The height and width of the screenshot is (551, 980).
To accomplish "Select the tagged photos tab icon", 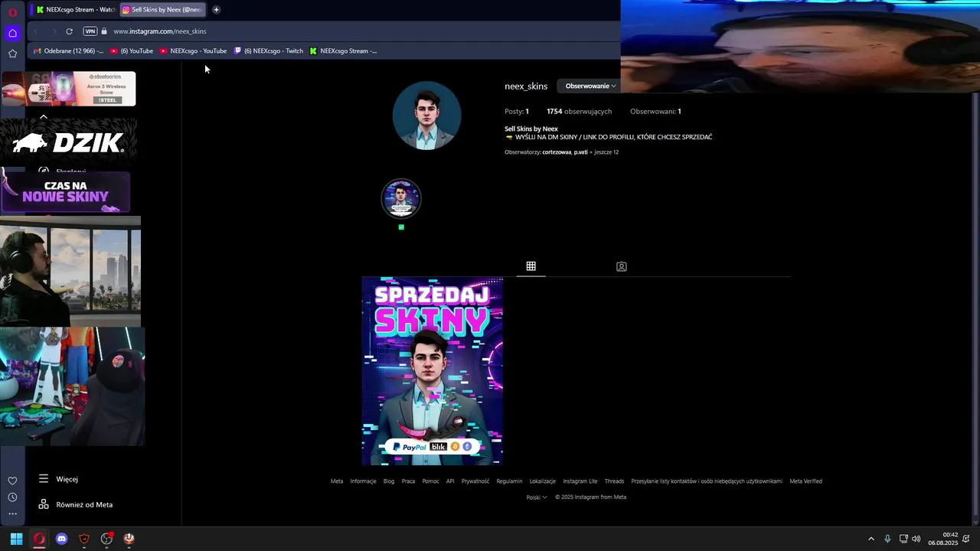I will [621, 266].
